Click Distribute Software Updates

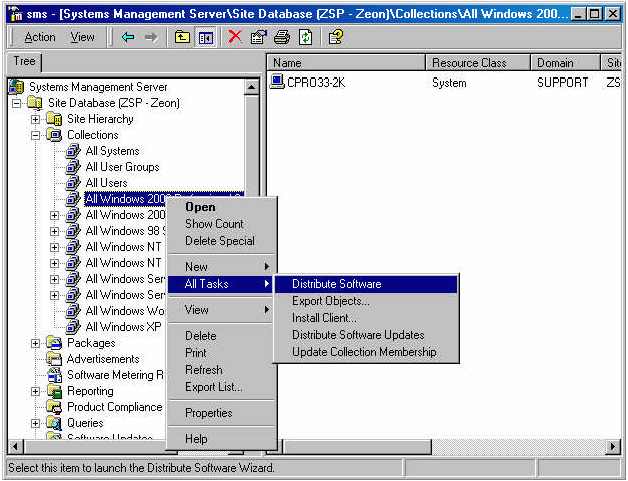coord(366,335)
